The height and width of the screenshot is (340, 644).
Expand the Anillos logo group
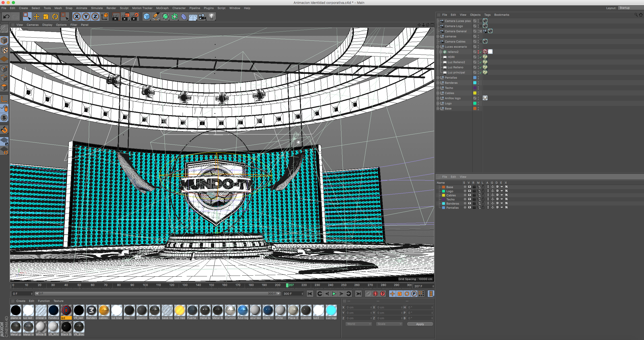[x=438, y=98]
